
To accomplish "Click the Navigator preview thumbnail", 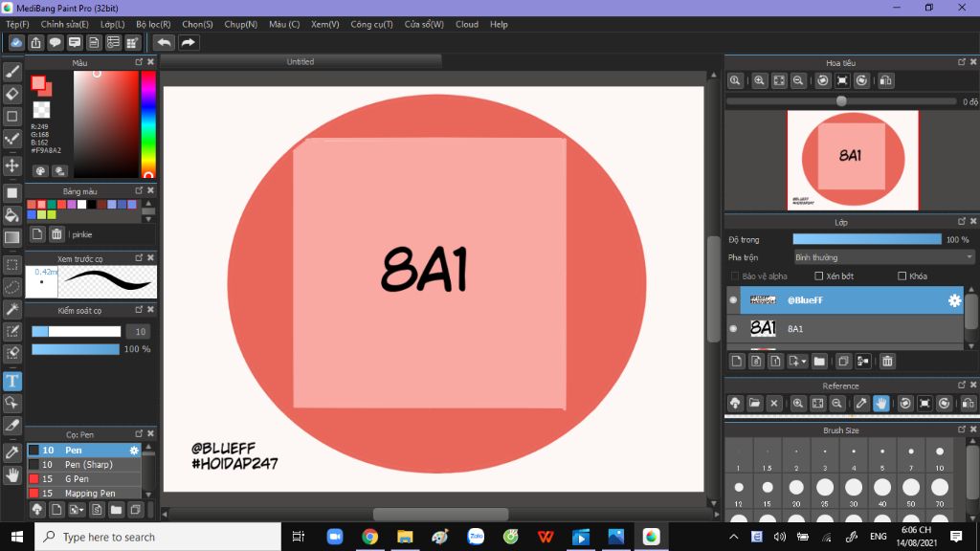I will (x=853, y=160).
